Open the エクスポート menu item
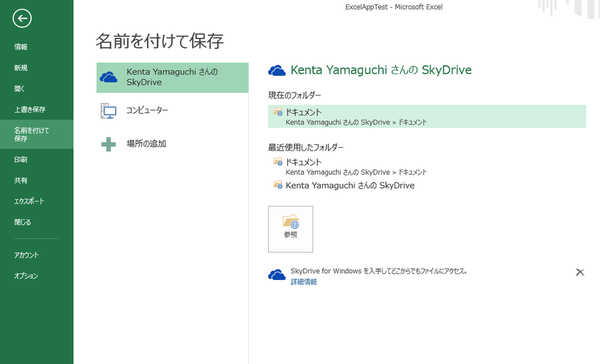The height and width of the screenshot is (364, 600). pos(29,201)
